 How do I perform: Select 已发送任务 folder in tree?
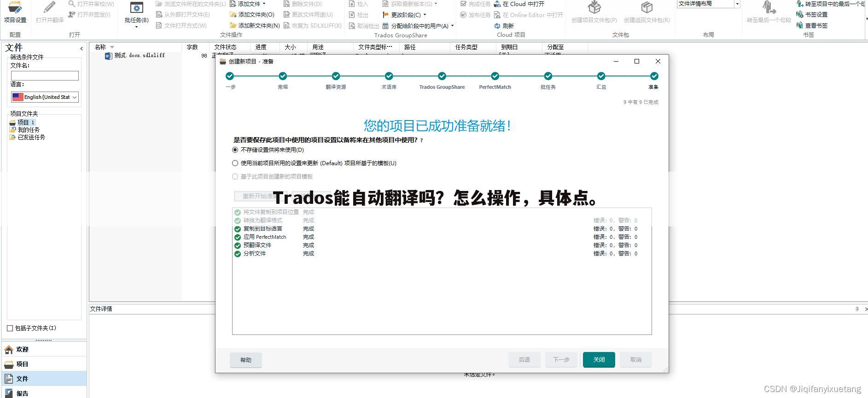[x=27, y=137]
